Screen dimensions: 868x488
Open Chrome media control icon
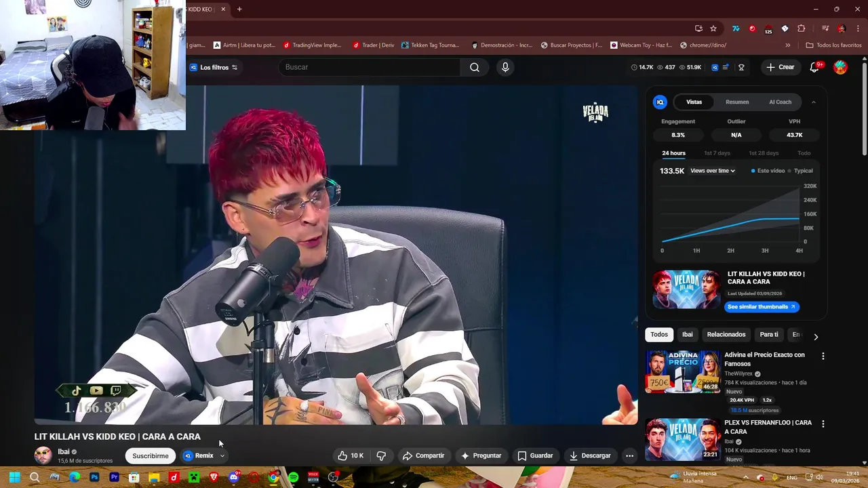[x=825, y=28]
